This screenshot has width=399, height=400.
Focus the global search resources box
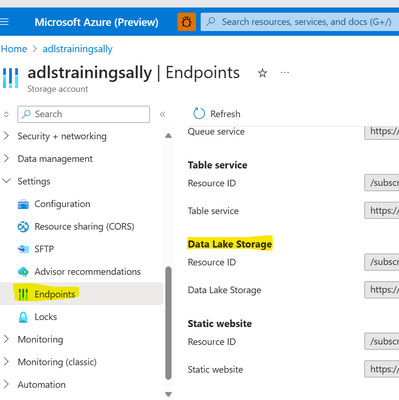tap(300, 22)
